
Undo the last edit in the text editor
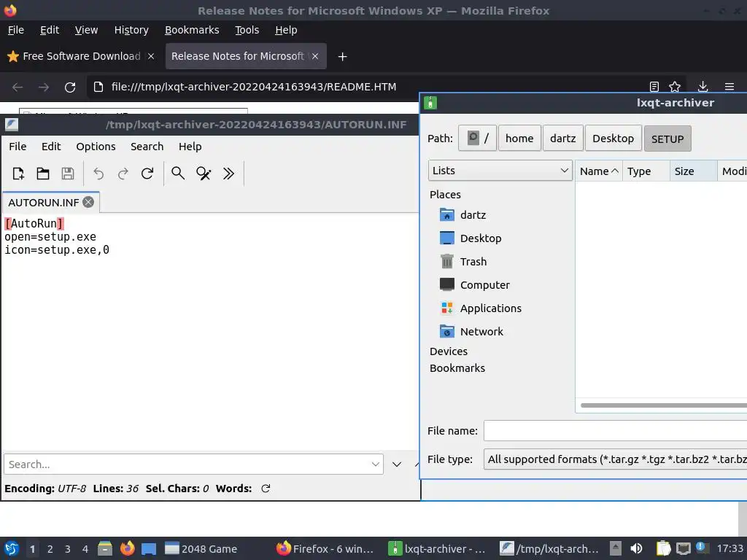point(98,174)
